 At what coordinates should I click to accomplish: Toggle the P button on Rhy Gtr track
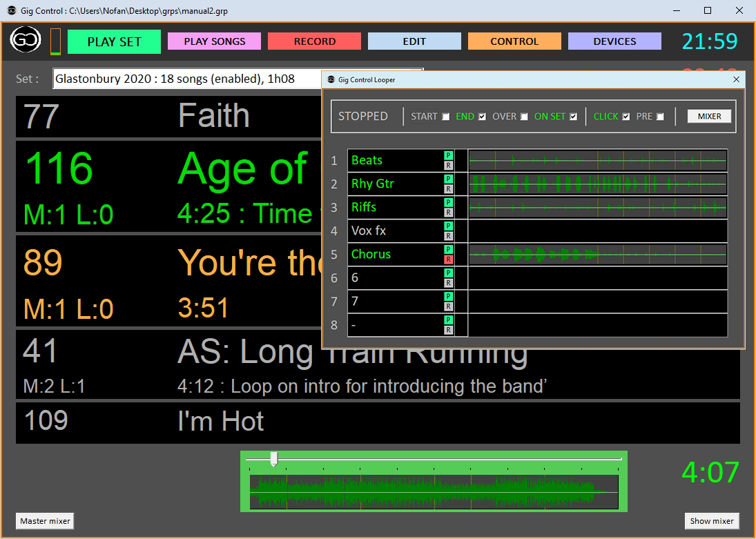(448, 179)
